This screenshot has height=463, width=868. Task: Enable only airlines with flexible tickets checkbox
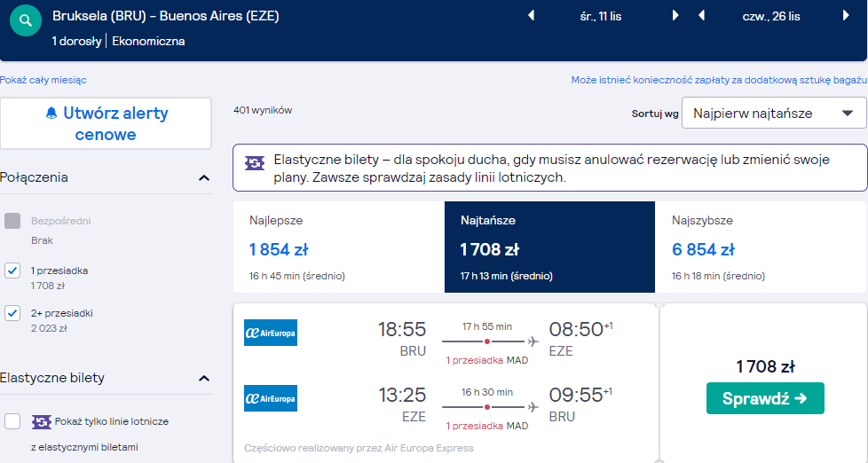(x=12, y=421)
